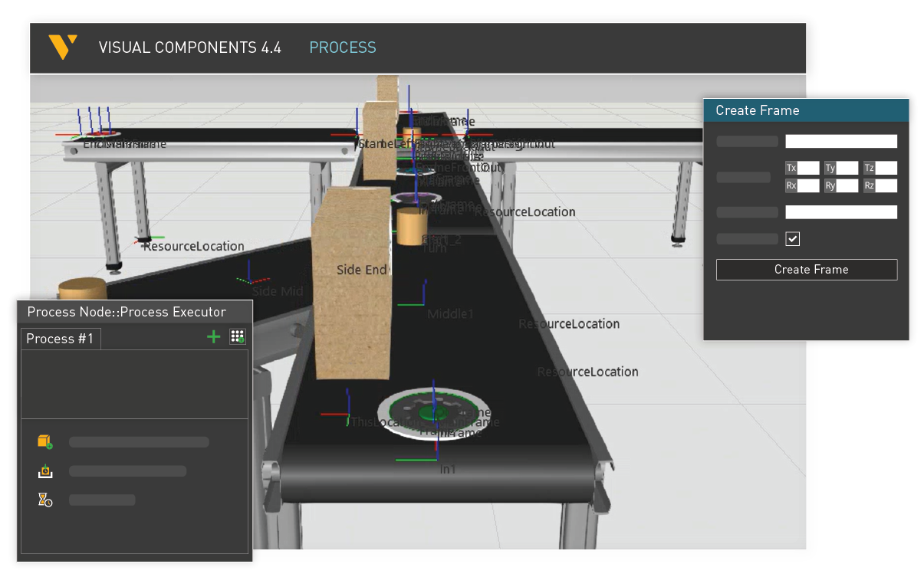Click the Tx value field

pyautogui.click(x=808, y=168)
